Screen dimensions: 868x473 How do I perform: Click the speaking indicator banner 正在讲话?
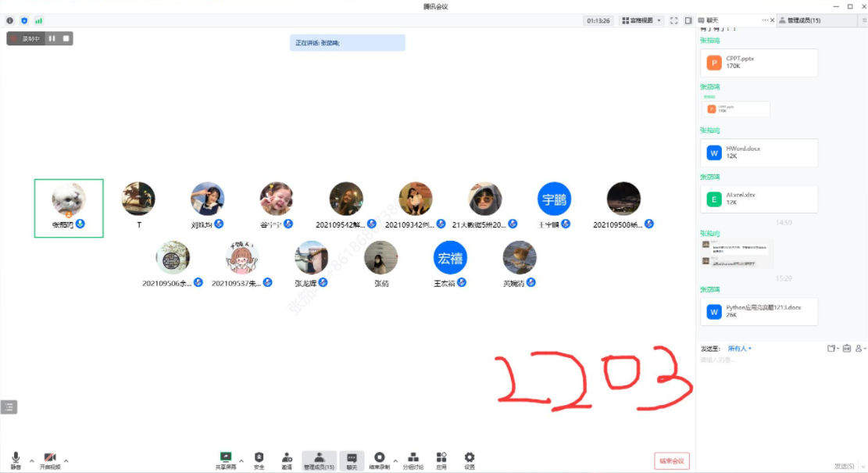coord(348,43)
